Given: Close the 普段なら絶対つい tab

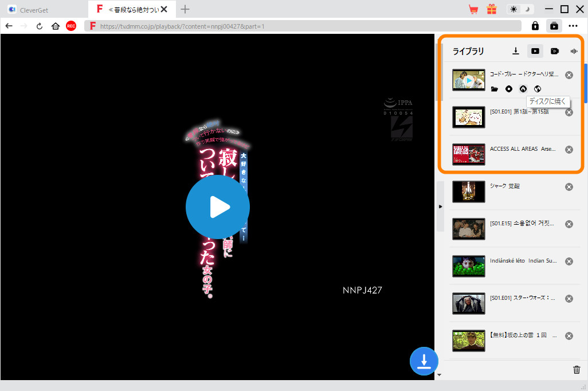Looking at the screenshot, I should pos(164,9).
